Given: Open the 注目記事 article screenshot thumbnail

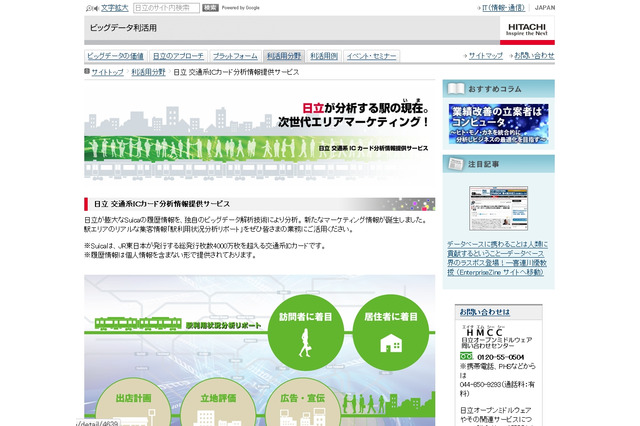Looking at the screenshot, I should [498, 208].
